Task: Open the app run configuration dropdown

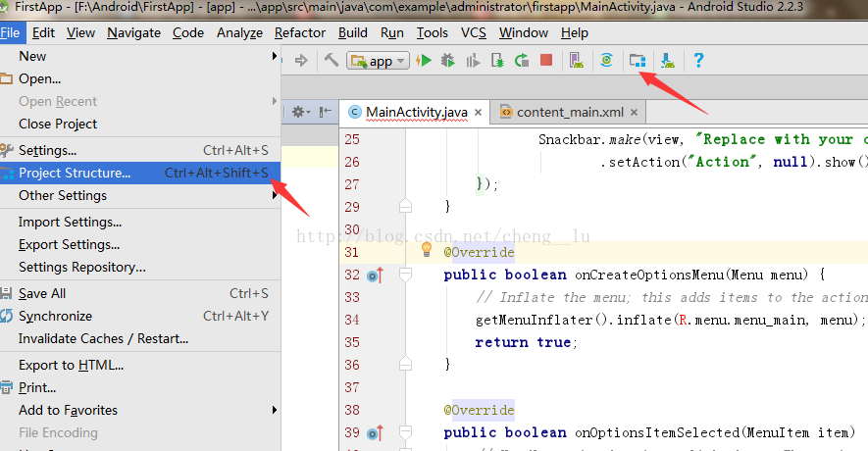Action: pos(378,61)
